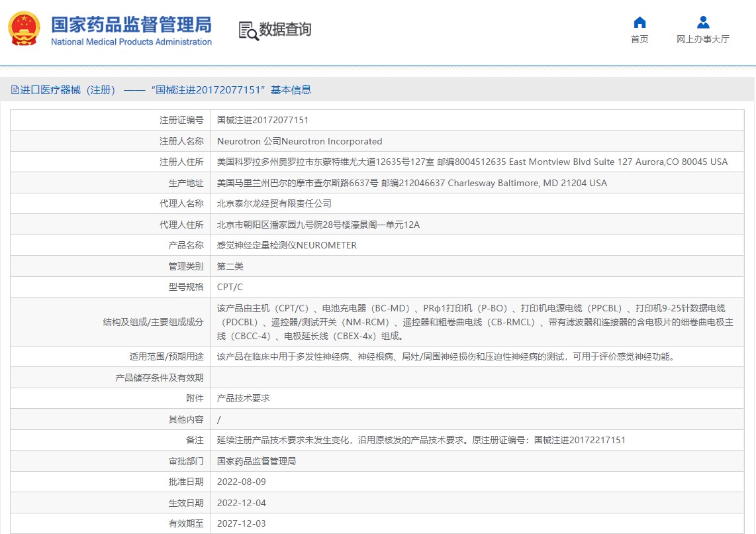
Task: Click production address Charlesway Baltimore value
Action: coord(412,184)
